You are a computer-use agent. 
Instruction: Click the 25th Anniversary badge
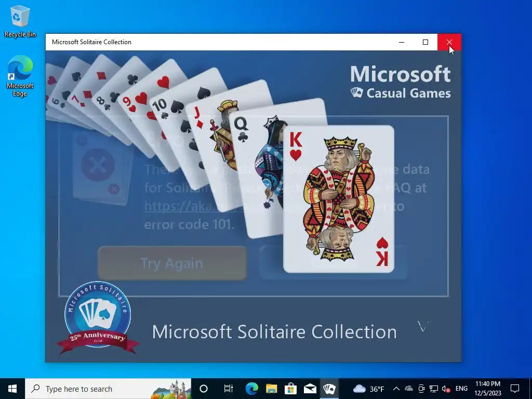98,317
